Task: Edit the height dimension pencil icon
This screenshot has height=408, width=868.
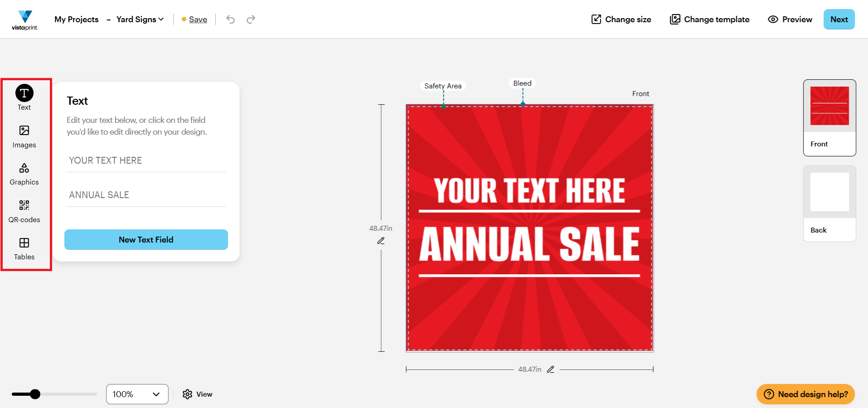Action: coord(381,241)
